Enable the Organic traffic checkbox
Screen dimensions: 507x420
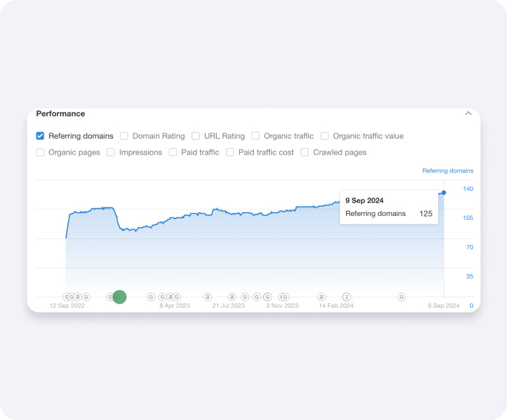click(x=255, y=135)
